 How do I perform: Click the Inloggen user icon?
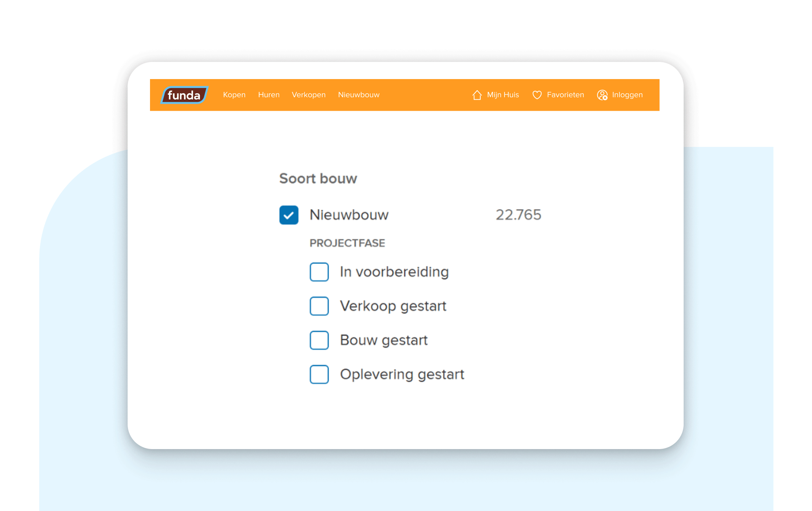point(602,95)
